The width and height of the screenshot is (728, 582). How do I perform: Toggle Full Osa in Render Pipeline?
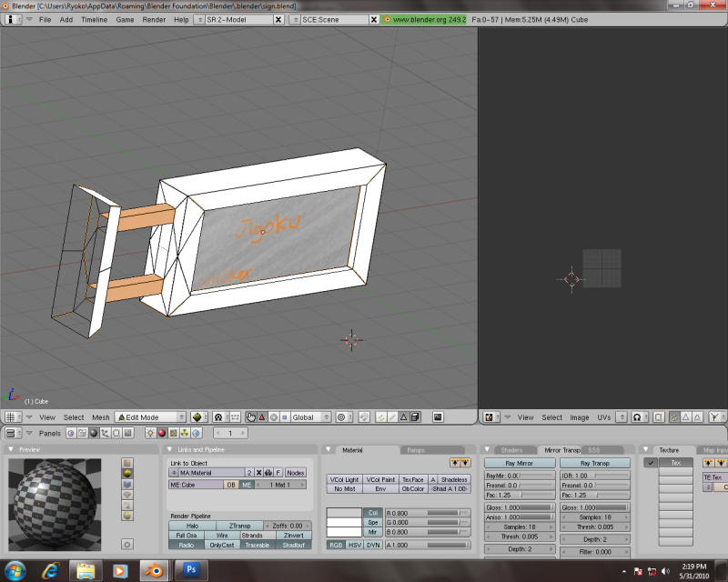point(187,536)
